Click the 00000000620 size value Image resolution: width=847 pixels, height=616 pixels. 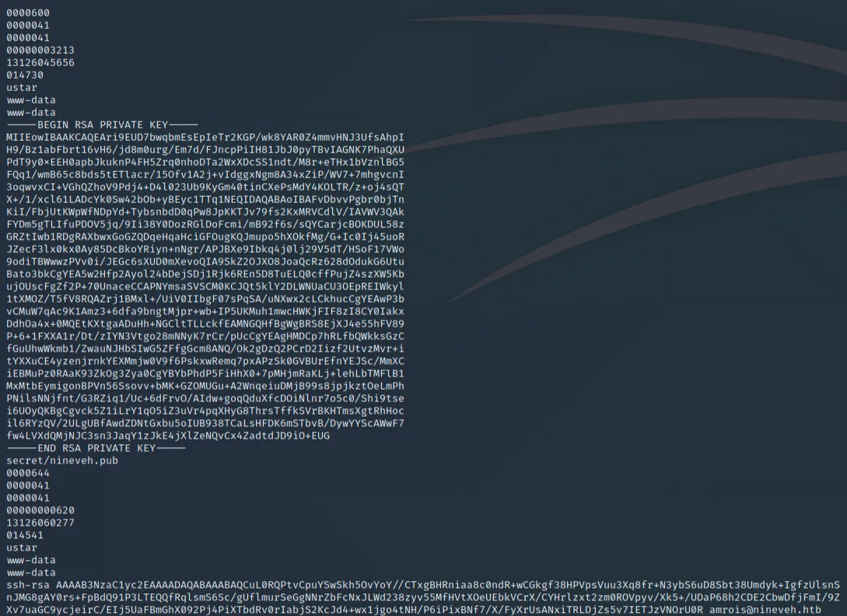click(x=40, y=511)
